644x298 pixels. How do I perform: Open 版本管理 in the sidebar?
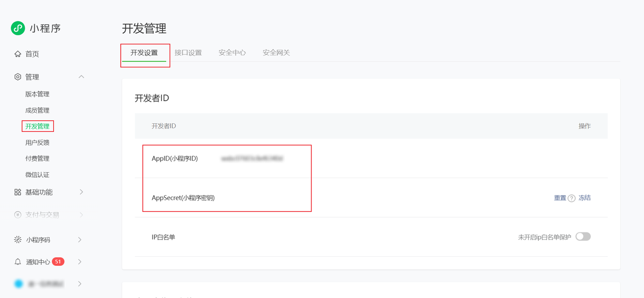pos(37,94)
